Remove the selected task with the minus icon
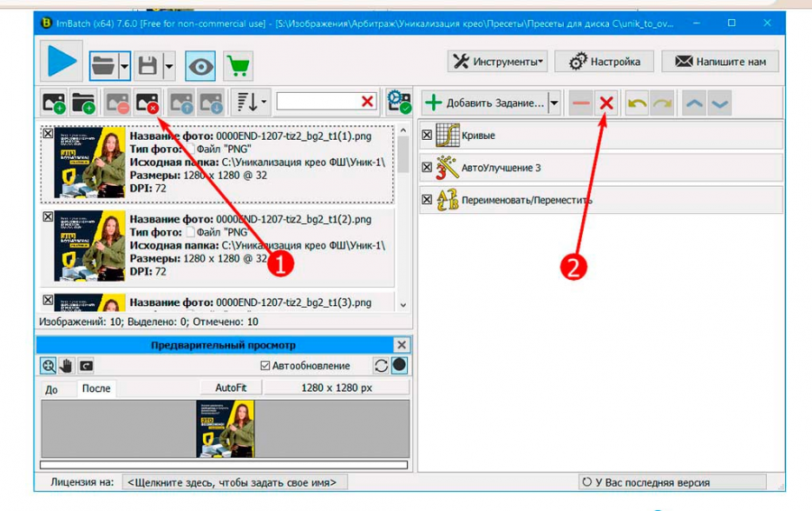The image size is (812, 511). (581, 103)
